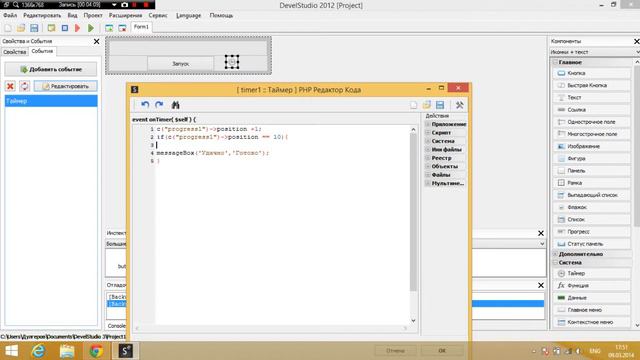Click the binoculars Find icon in code editor
The height and width of the screenshot is (360, 640).
tap(176, 105)
